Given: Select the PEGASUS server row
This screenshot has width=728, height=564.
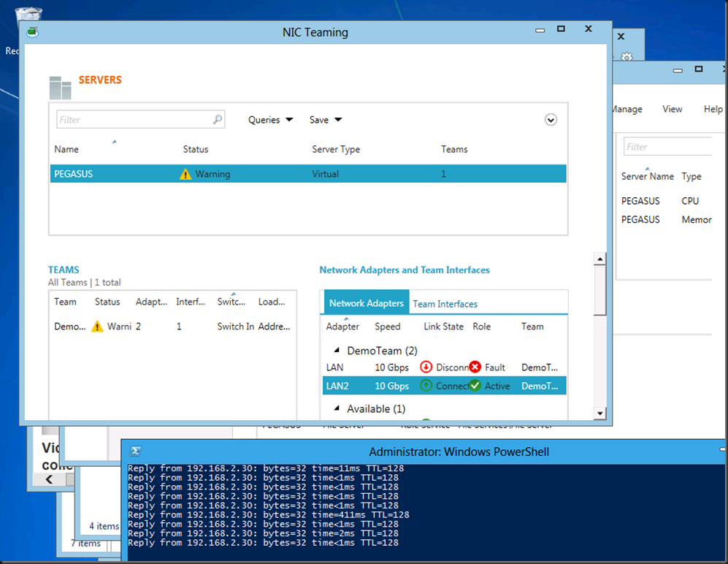Looking at the screenshot, I should [308, 174].
